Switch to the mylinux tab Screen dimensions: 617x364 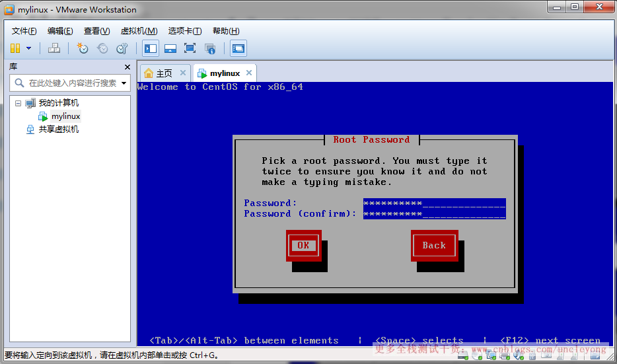(x=225, y=73)
